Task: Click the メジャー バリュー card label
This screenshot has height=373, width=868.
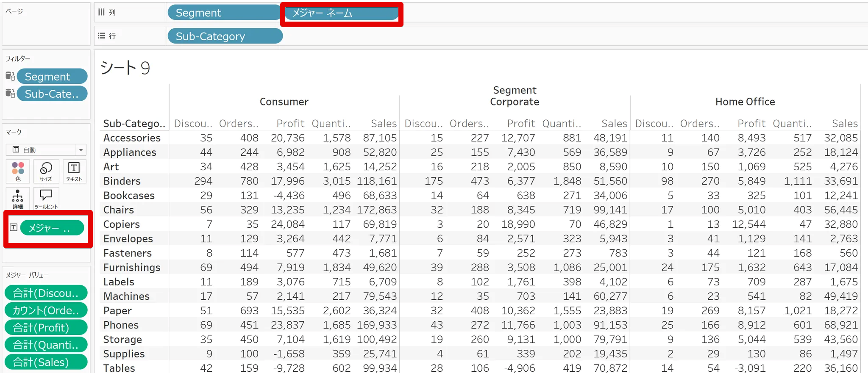Action: pos(27,275)
